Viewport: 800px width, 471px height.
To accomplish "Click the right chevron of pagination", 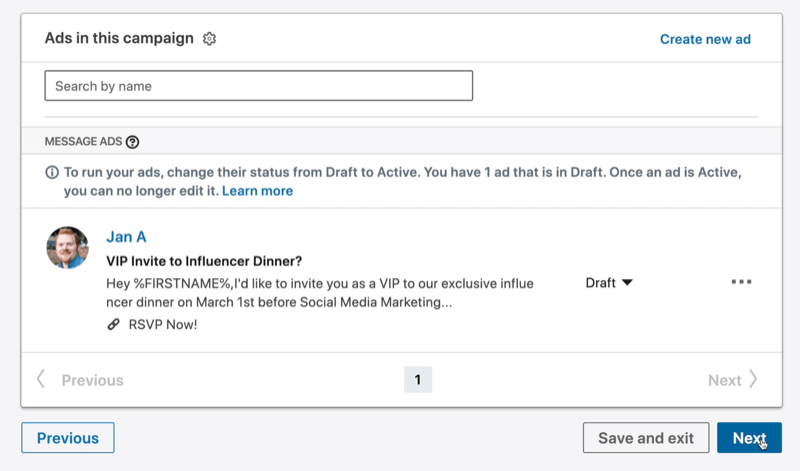I will [x=753, y=379].
